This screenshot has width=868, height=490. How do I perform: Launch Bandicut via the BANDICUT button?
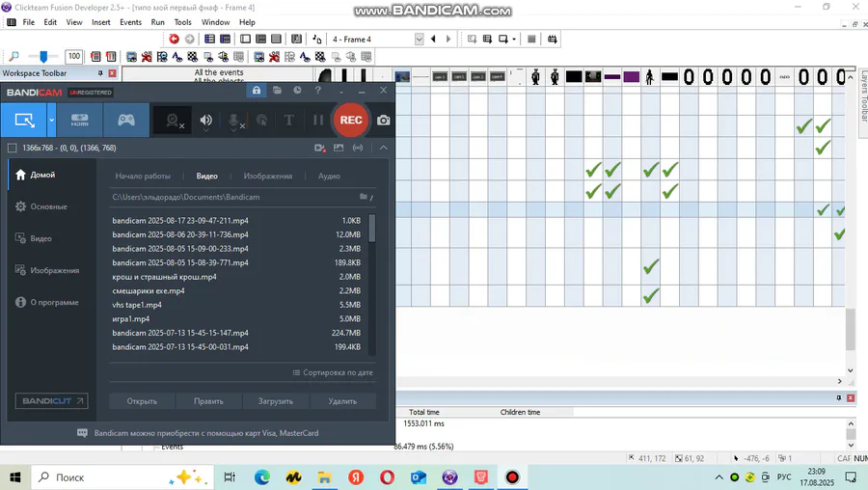click(x=51, y=401)
